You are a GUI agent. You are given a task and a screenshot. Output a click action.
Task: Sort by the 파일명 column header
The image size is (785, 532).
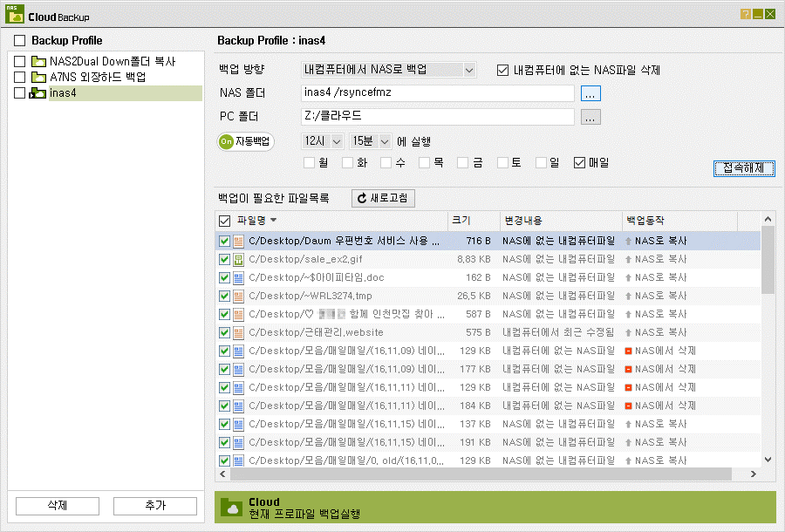[251, 220]
